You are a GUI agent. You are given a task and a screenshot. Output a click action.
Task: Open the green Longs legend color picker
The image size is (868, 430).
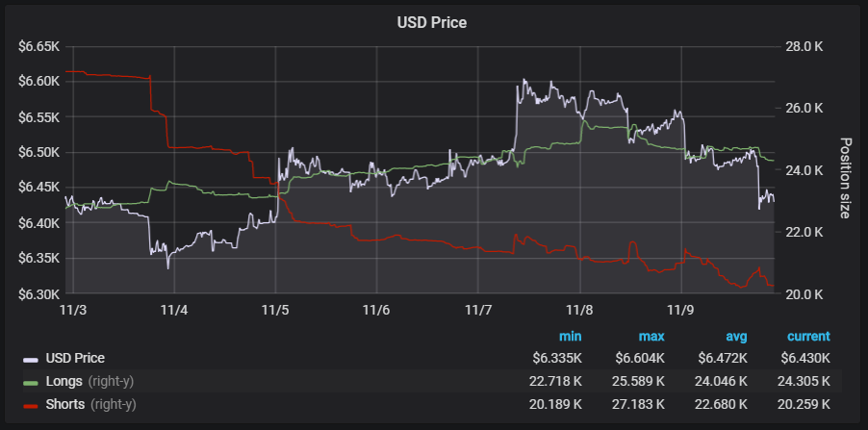click(32, 382)
